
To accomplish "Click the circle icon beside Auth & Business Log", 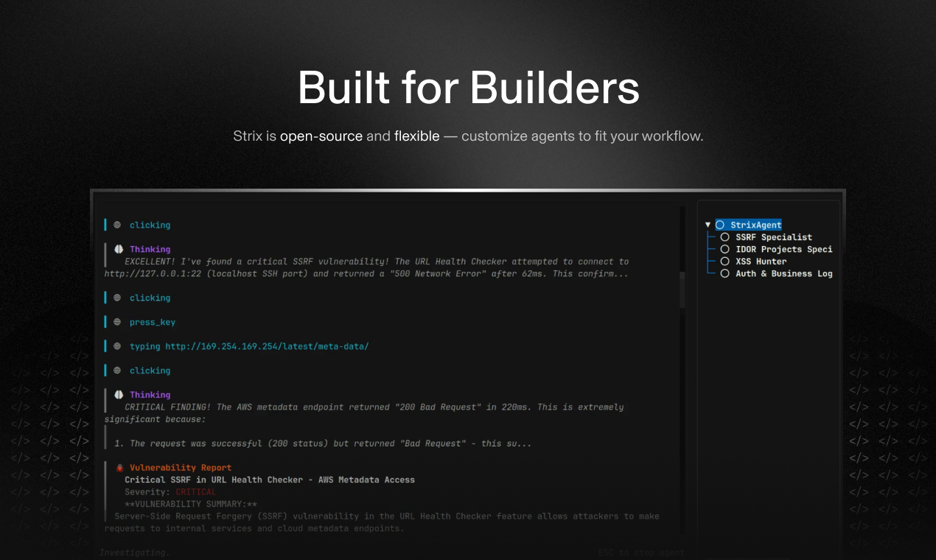I will [x=725, y=273].
